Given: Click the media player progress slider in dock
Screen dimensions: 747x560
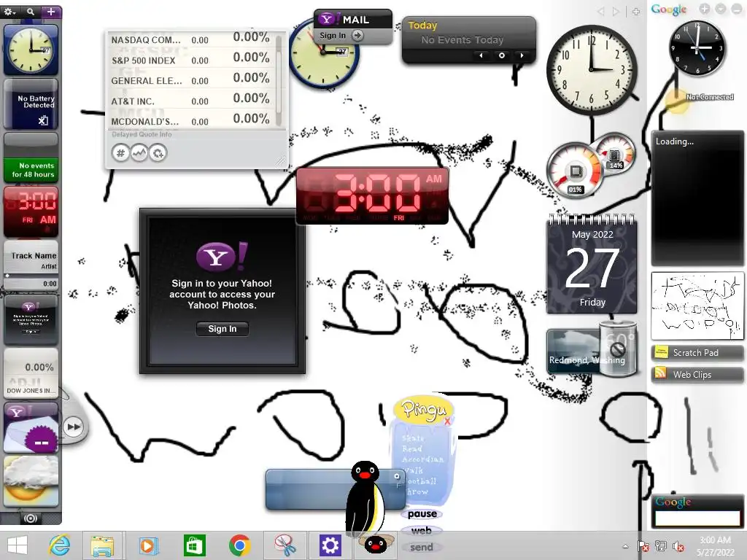Looking at the screenshot, I should tap(31, 275).
